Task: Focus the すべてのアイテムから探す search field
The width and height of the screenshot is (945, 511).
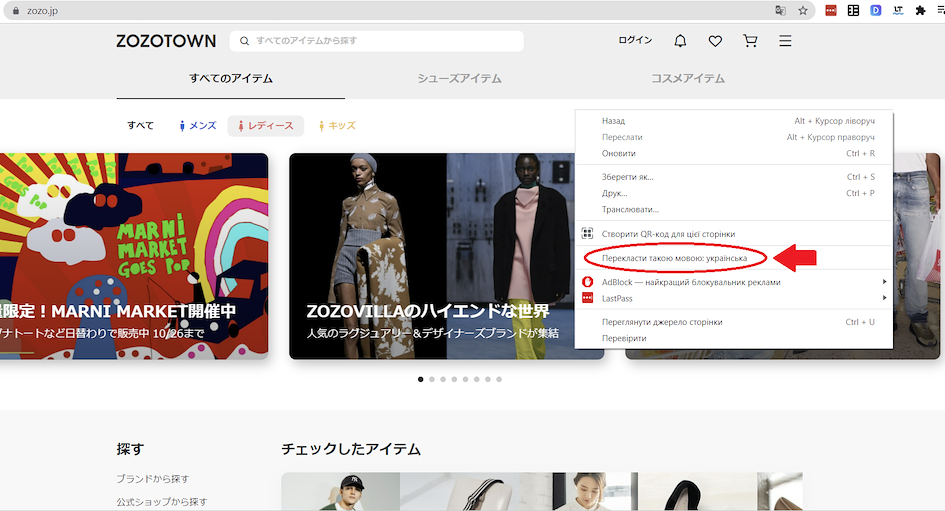Action: tap(377, 41)
